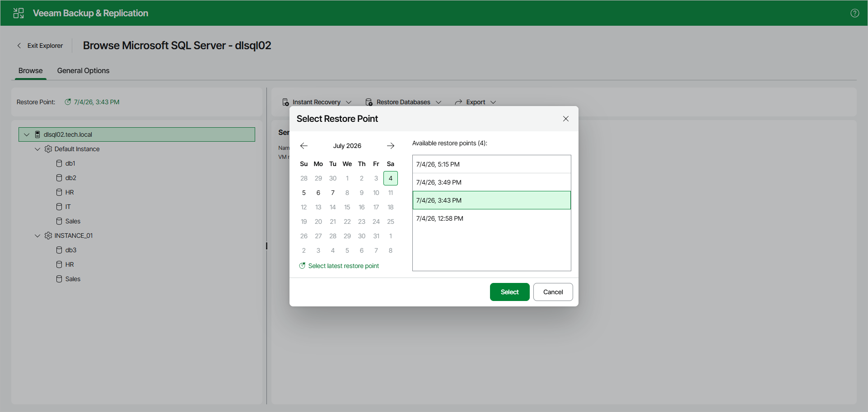Collapse the Default Instance node
Screen dimensions: 868x412
pos(37,149)
